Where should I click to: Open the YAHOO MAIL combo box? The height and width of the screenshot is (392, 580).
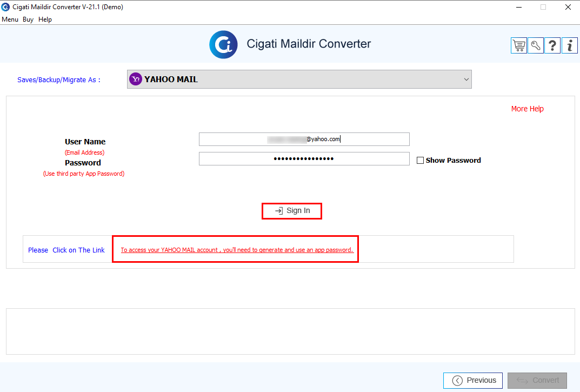pos(299,79)
